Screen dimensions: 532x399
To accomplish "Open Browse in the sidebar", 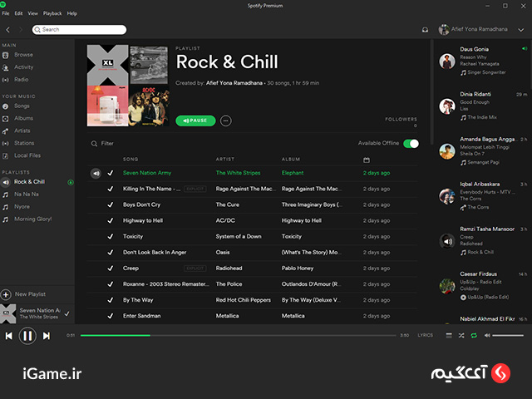I will tap(23, 55).
